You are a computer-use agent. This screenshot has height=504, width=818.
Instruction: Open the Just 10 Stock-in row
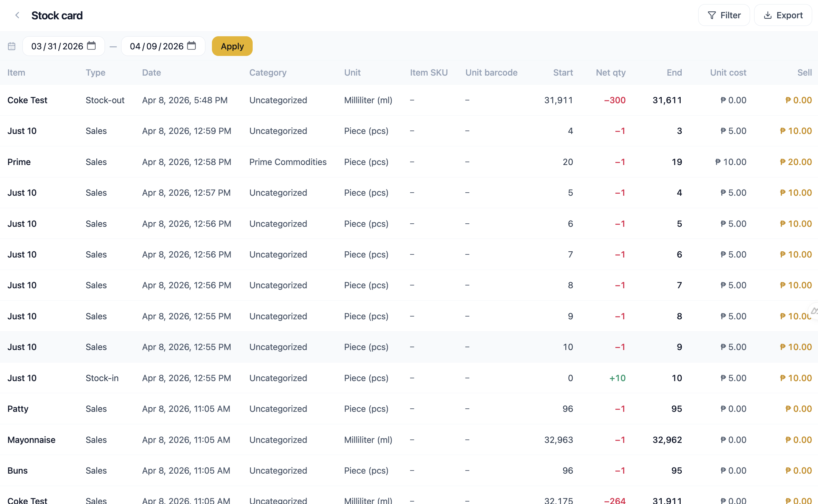22,378
